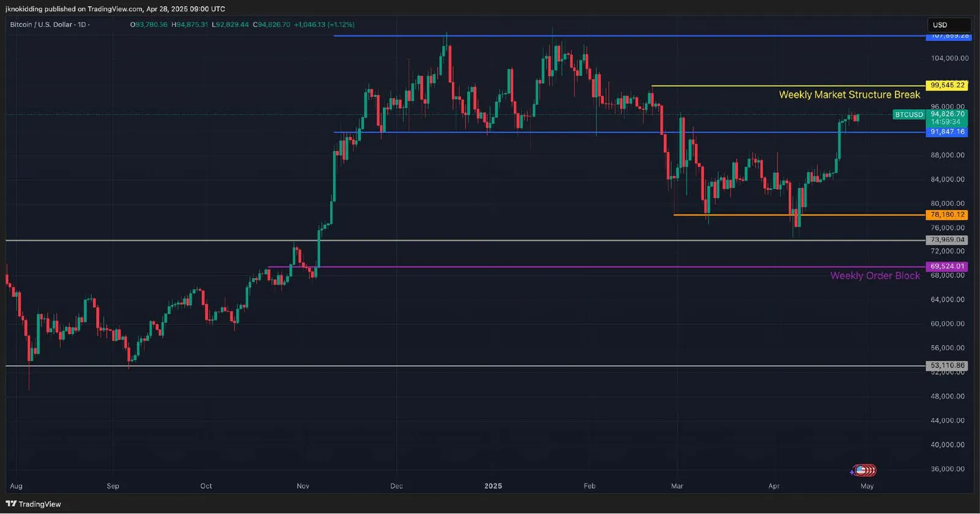Click the gray 73,969.04 price label

(x=948, y=240)
